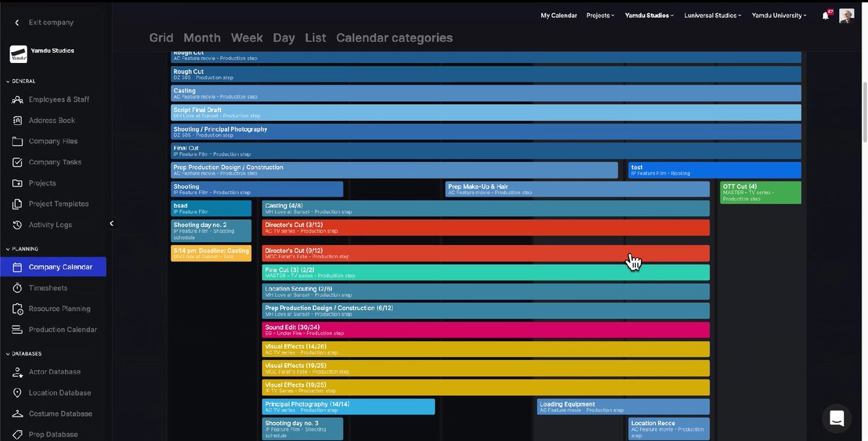
Task: Open Location Scouting (2/6) event
Action: pos(485,291)
